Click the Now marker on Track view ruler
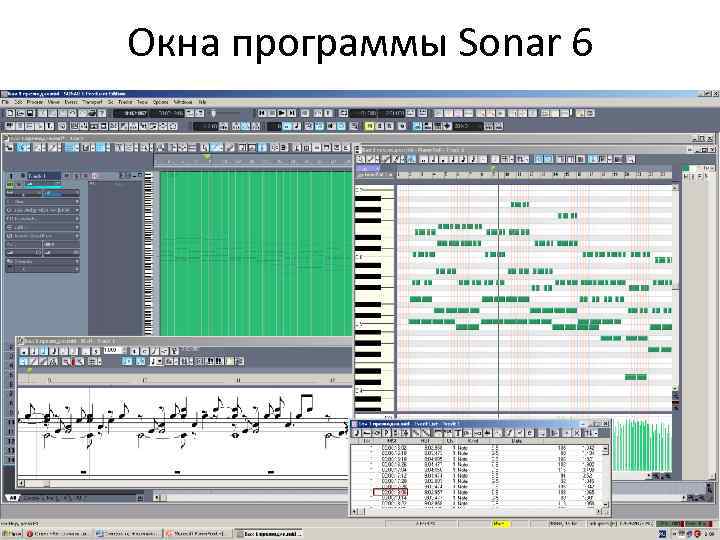The width and height of the screenshot is (720, 540). (207, 157)
